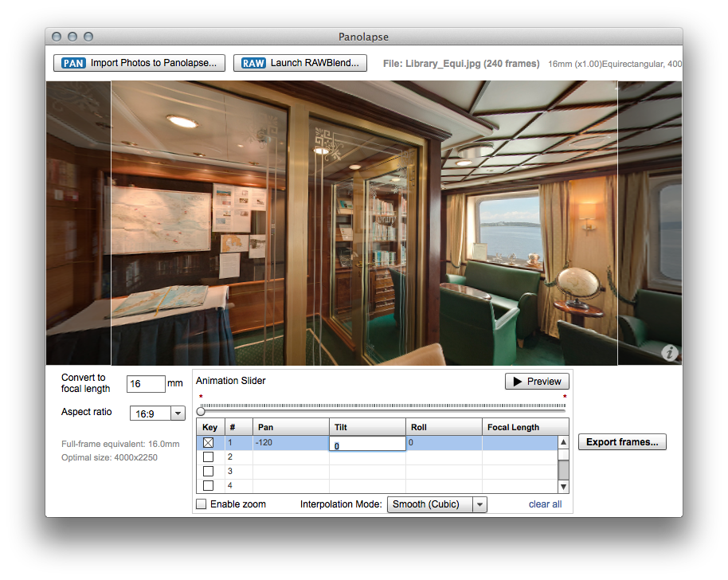Click the Optimal size 4000x2250 text

tap(110, 457)
